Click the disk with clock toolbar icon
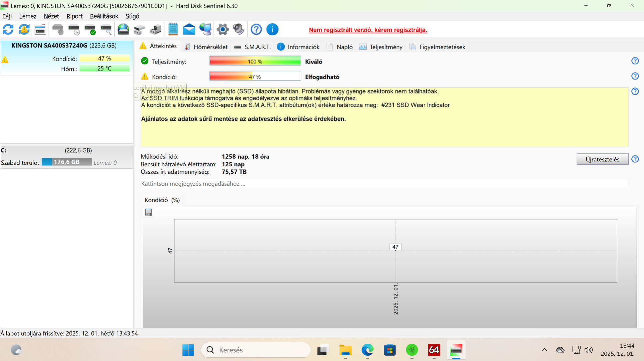 [74, 30]
